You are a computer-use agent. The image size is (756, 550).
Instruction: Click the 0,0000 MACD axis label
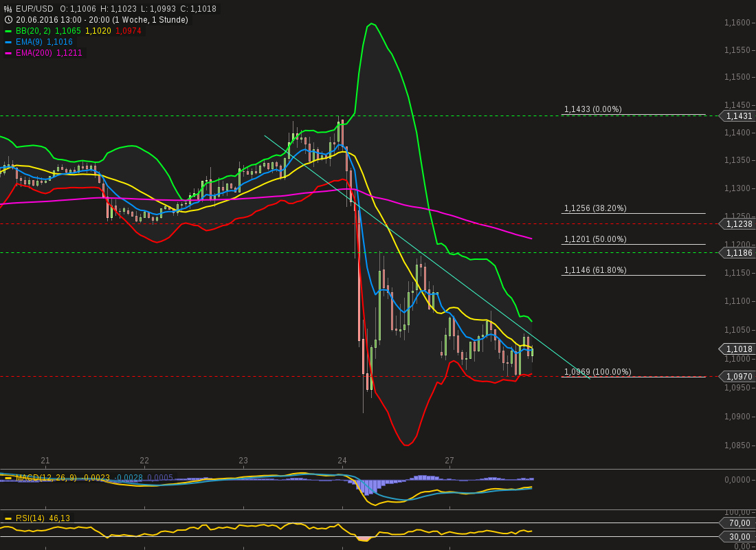point(737,480)
